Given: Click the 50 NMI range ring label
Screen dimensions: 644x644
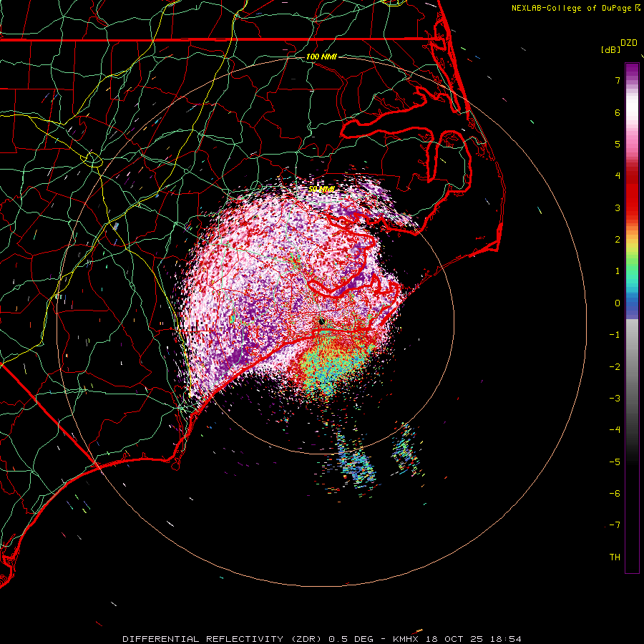Looking at the screenshot, I should tap(321, 189).
